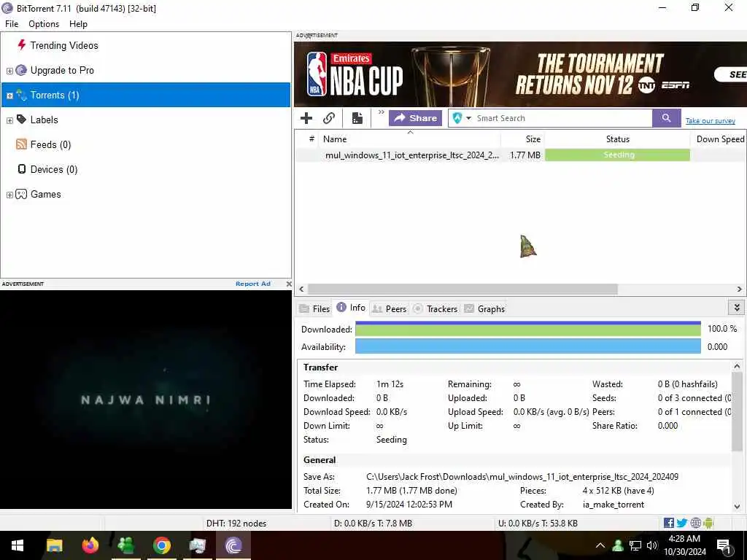
Task: Open the File menu
Action: click(x=12, y=24)
